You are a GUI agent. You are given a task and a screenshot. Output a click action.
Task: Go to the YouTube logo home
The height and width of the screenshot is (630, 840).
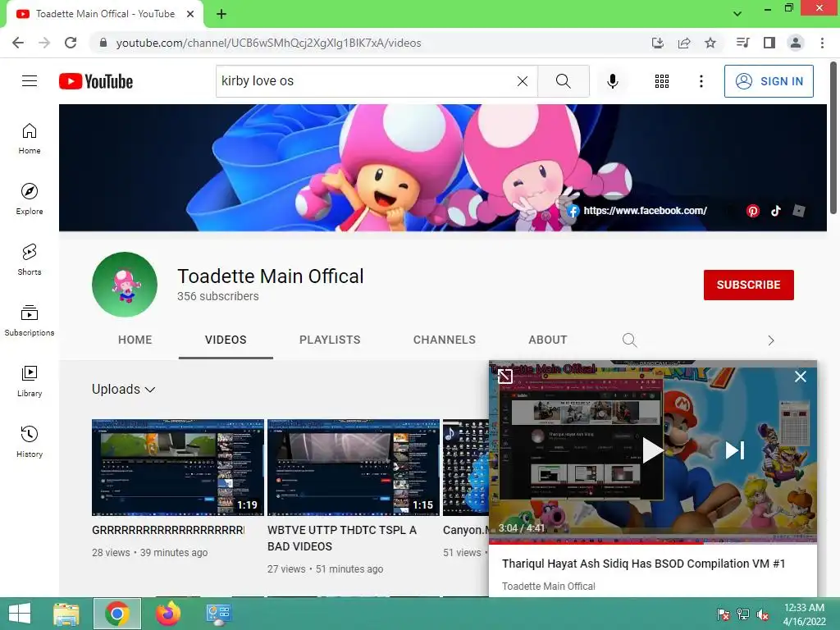click(x=96, y=81)
